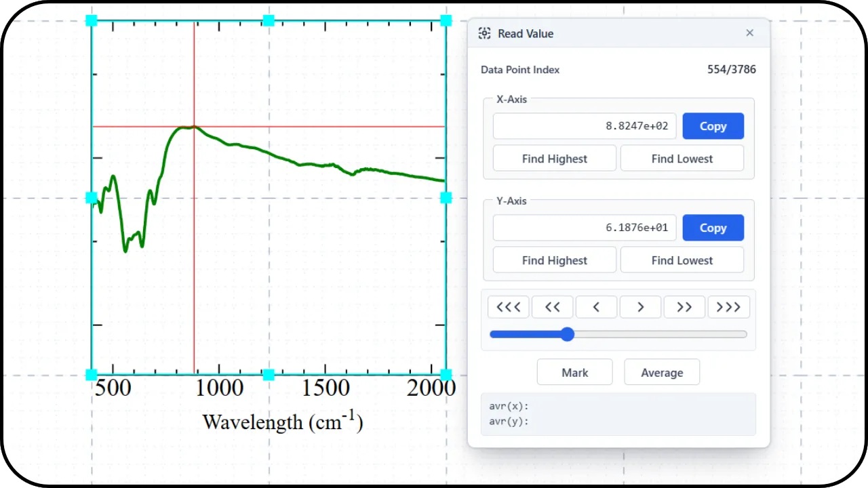868x488 pixels.
Task: Copy the Y-Axis value
Action: point(713,228)
